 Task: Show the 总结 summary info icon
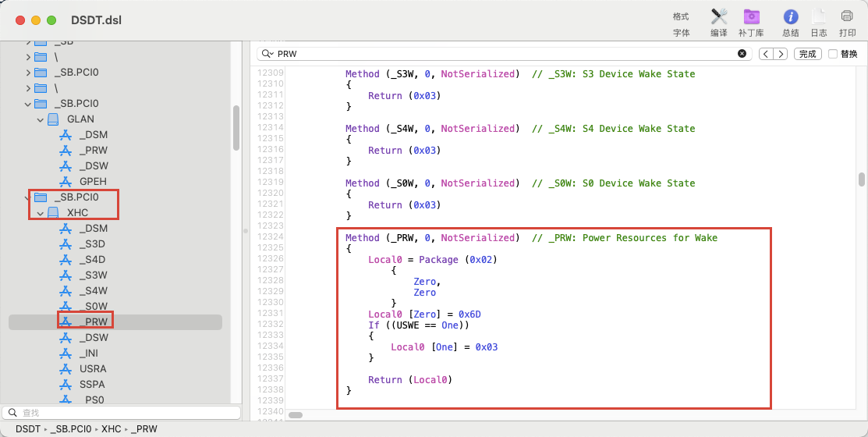[791, 16]
